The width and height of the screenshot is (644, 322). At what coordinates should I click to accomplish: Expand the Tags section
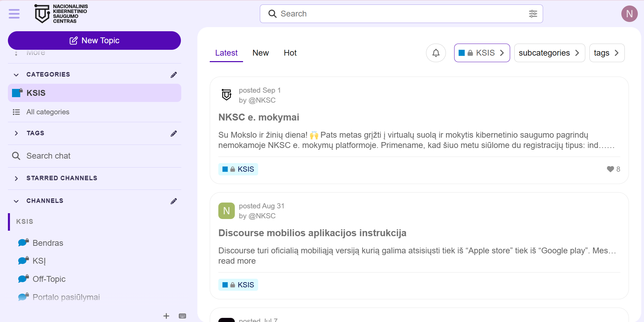pos(16,133)
